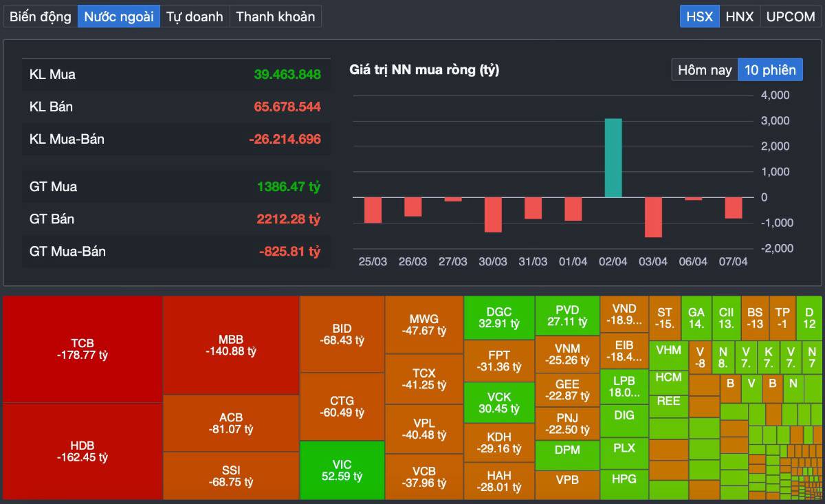Select the KDH heatmap tile
Screen dimensions: 825x504
499,443
